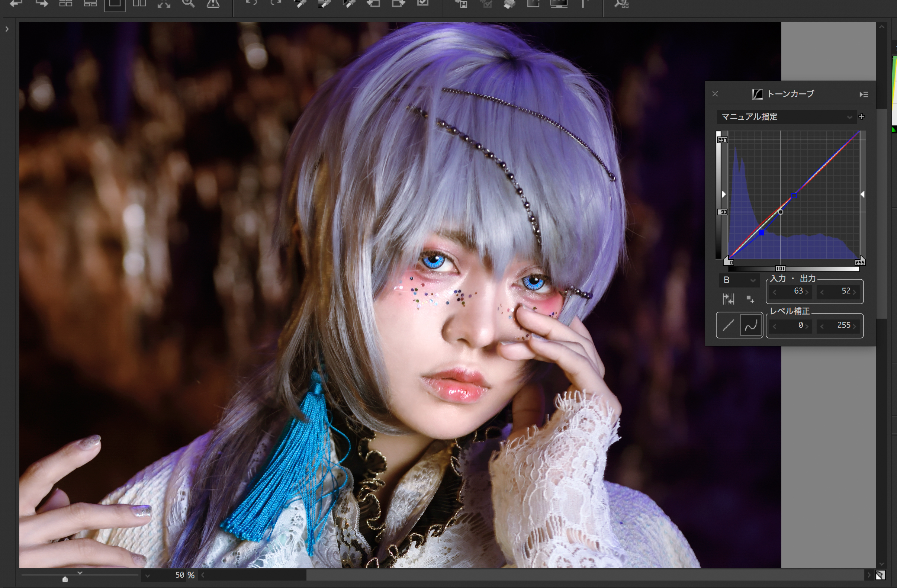
Task: Open the マニュアル指定 preset dropdown
Action: 786,117
